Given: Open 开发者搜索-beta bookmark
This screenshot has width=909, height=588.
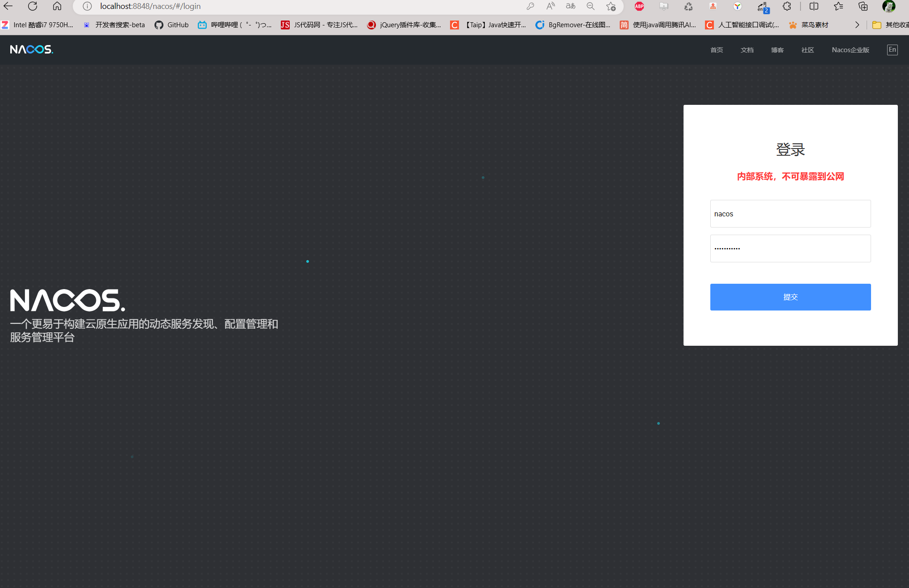Looking at the screenshot, I should tap(114, 25).
